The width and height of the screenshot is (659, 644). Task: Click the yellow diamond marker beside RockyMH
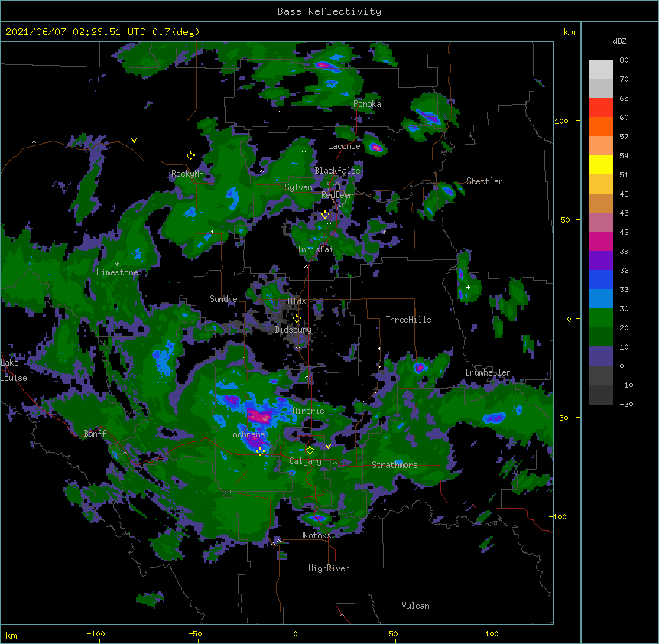pos(191,156)
